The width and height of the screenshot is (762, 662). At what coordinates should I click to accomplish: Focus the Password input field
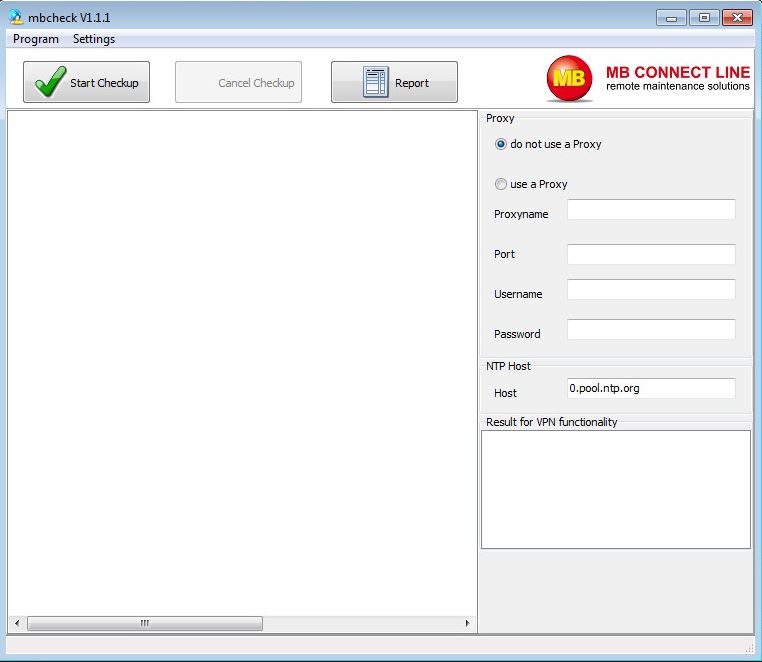[x=651, y=329]
